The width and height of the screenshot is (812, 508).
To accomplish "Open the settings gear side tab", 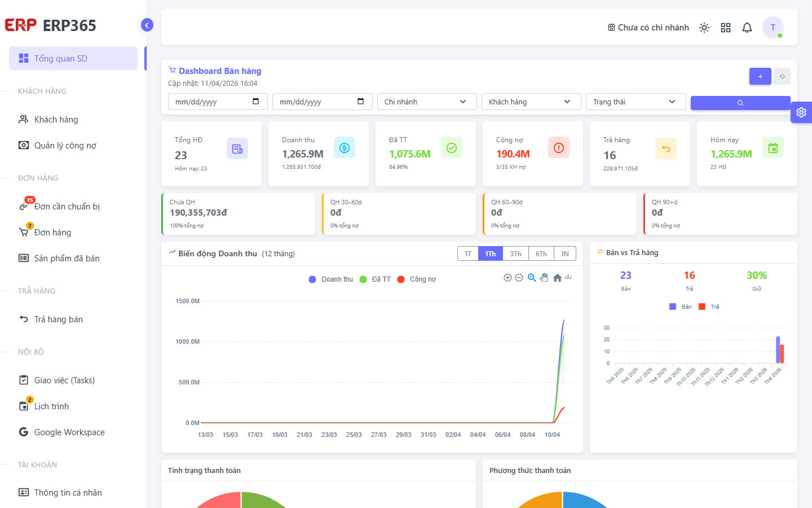I will 801,112.
